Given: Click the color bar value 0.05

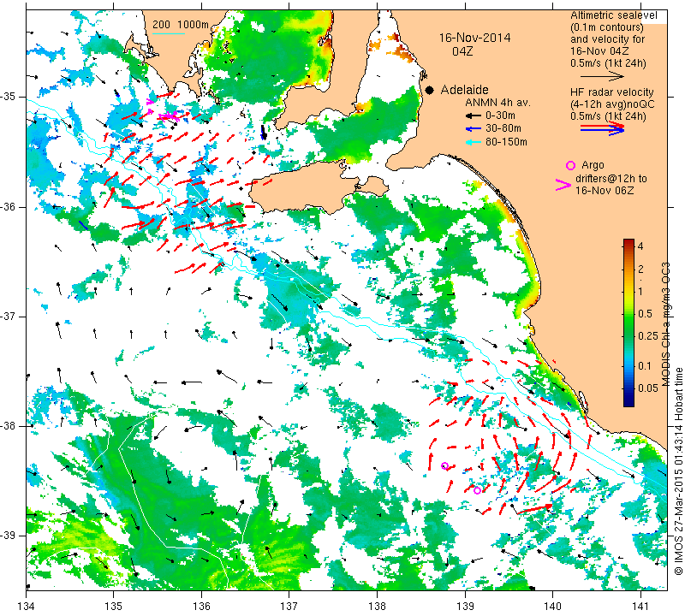Looking at the screenshot, I should (647, 388).
